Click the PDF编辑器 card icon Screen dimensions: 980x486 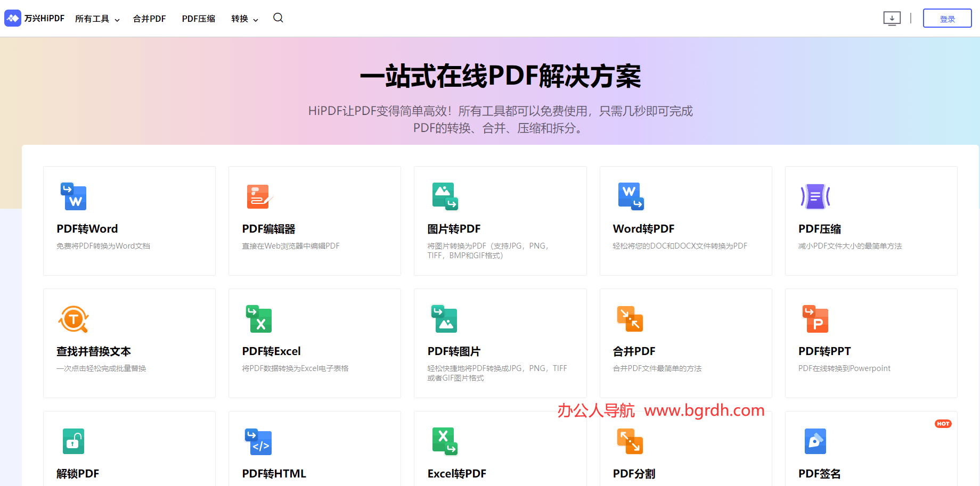pos(259,196)
